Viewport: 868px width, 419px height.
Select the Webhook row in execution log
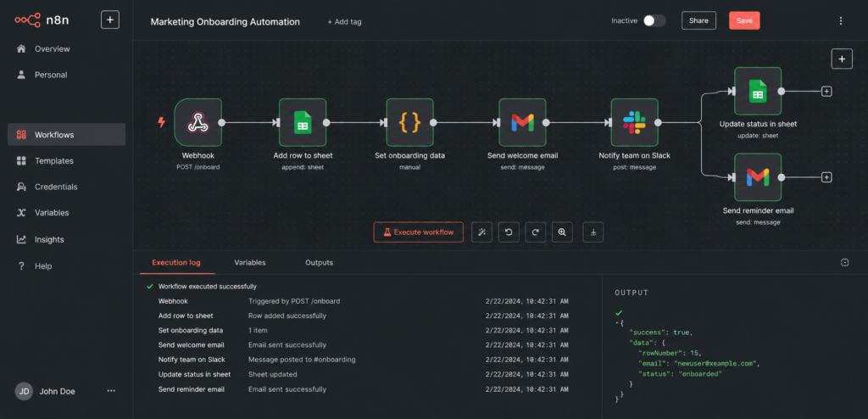tap(363, 301)
